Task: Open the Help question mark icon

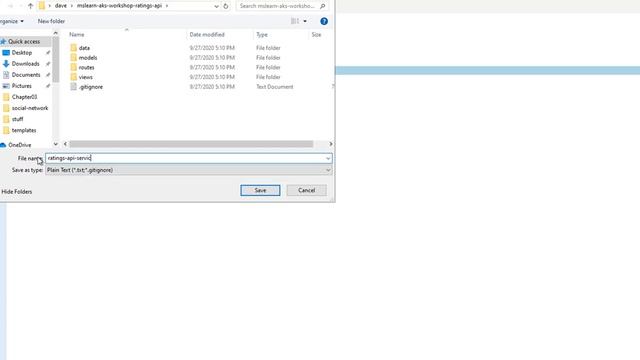Action: tap(324, 21)
